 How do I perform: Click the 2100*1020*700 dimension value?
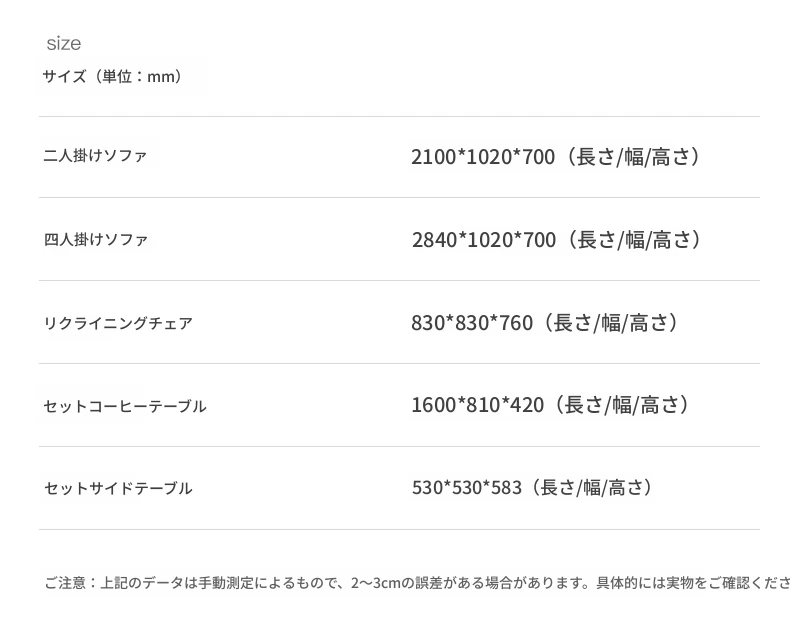[482, 157]
